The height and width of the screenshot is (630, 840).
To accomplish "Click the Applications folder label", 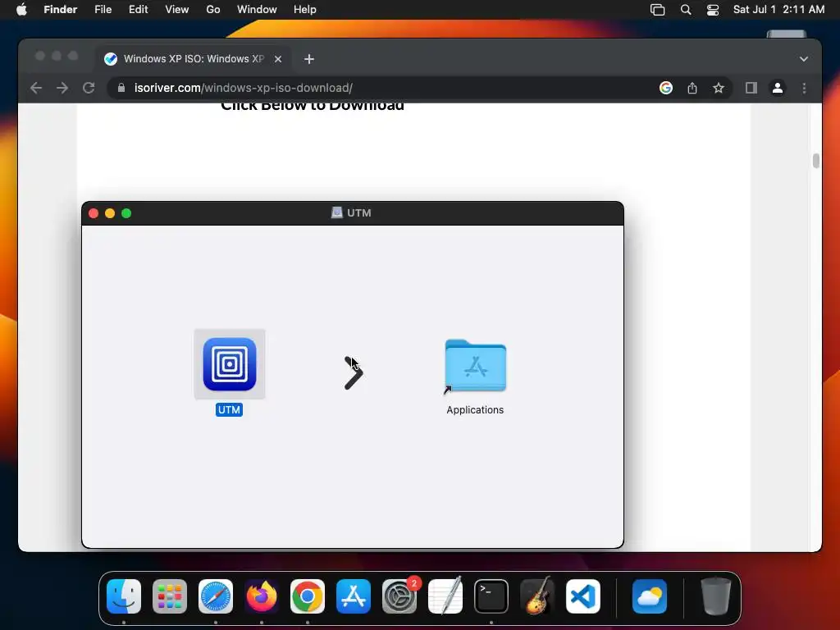I will tap(475, 410).
